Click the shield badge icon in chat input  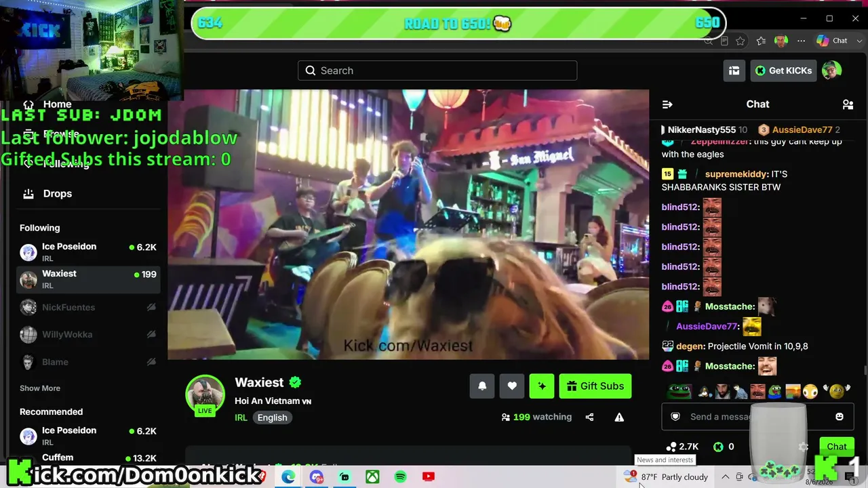coord(675,416)
